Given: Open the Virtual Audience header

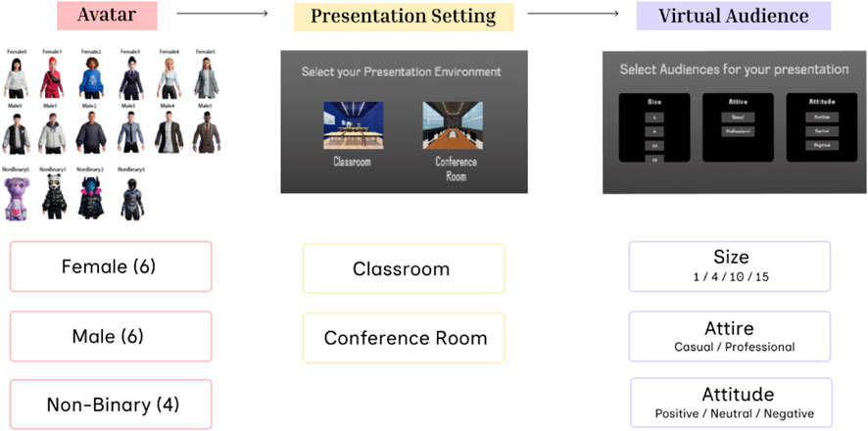Looking at the screenshot, I should point(733,16).
